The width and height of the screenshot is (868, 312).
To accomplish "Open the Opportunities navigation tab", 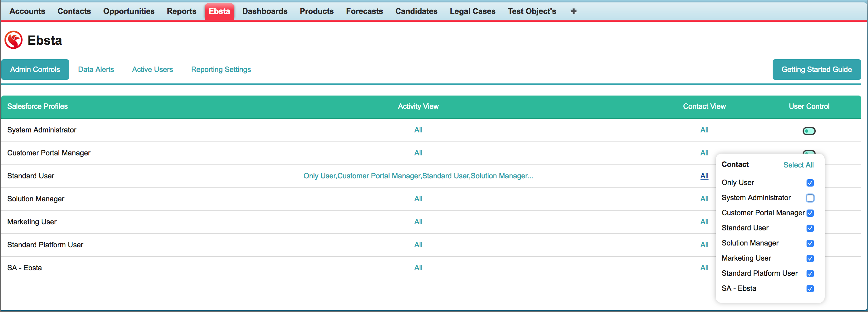I will pyautogui.click(x=129, y=11).
